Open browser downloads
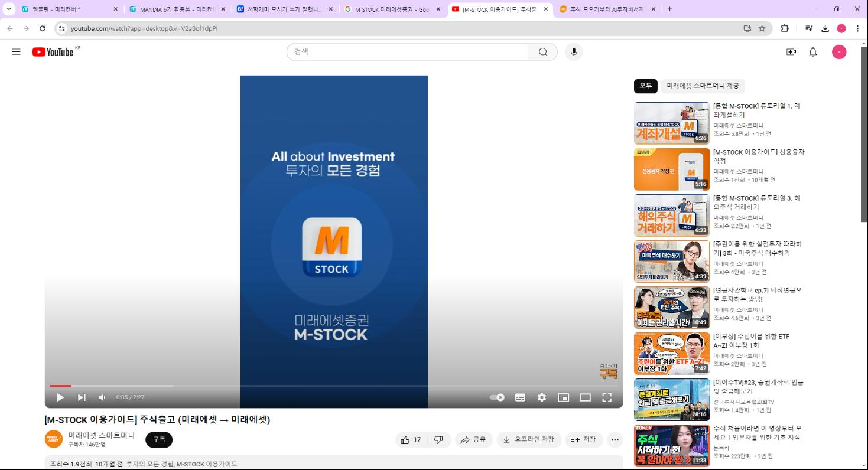 point(825,28)
